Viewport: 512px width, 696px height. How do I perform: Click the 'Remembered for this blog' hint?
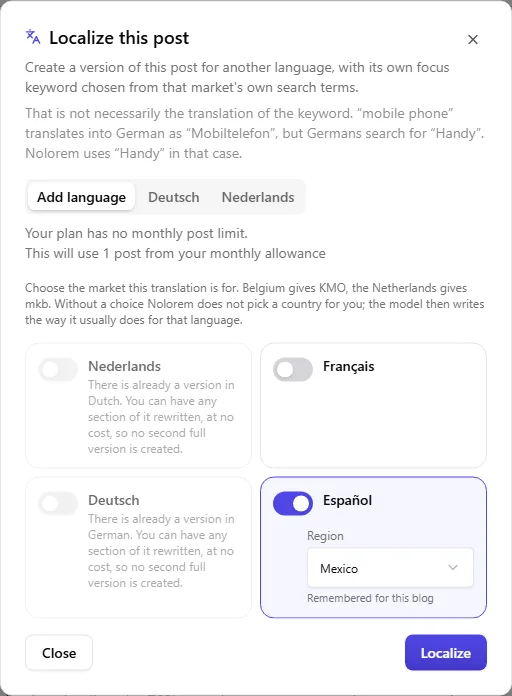pyautogui.click(x=370, y=598)
